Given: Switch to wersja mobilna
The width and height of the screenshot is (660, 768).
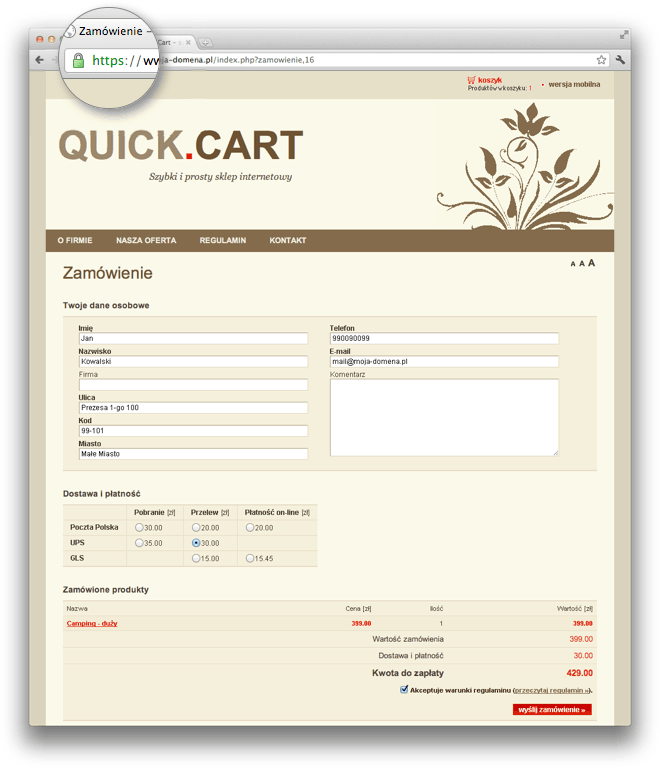Looking at the screenshot, I should [x=574, y=84].
